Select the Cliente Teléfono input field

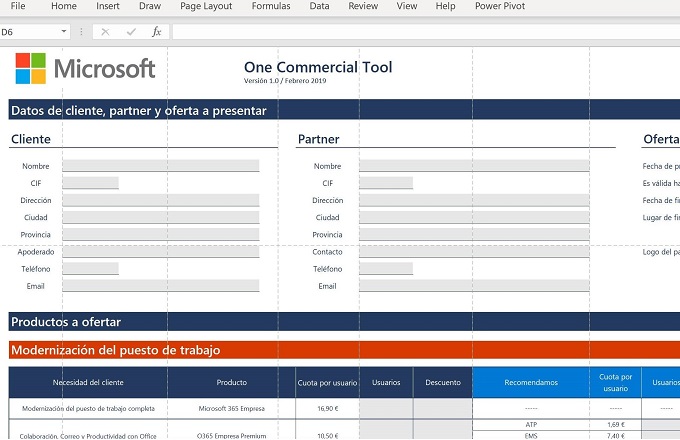point(91,268)
